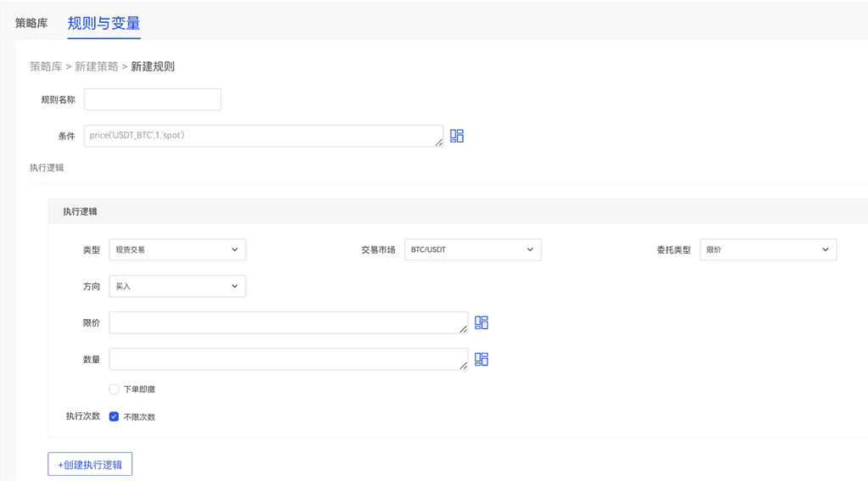868x481 pixels.
Task: Expand the 类型 dropdown showing 现货交易
Action: (177, 249)
